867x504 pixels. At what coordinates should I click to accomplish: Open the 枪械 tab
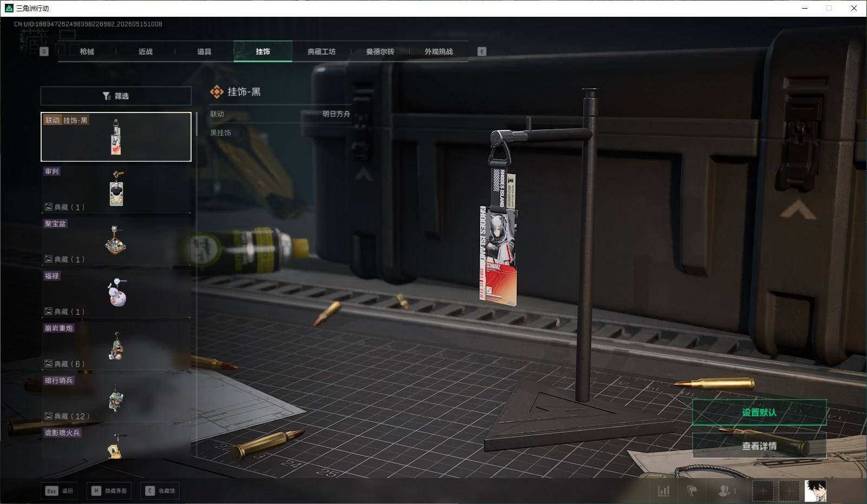87,51
